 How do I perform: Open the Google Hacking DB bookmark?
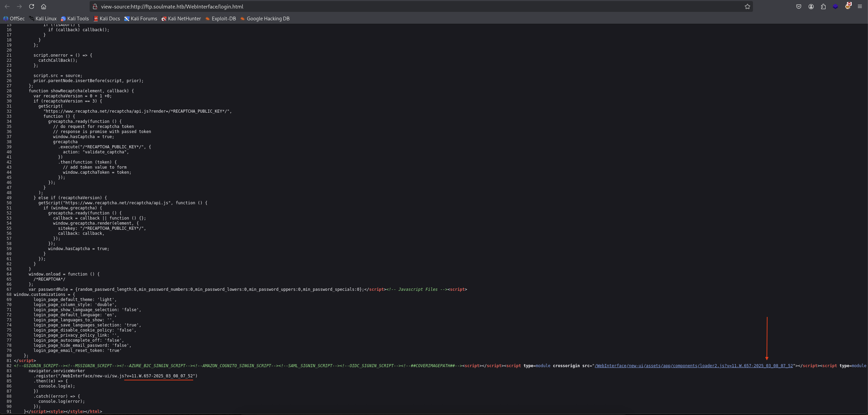click(265, 19)
